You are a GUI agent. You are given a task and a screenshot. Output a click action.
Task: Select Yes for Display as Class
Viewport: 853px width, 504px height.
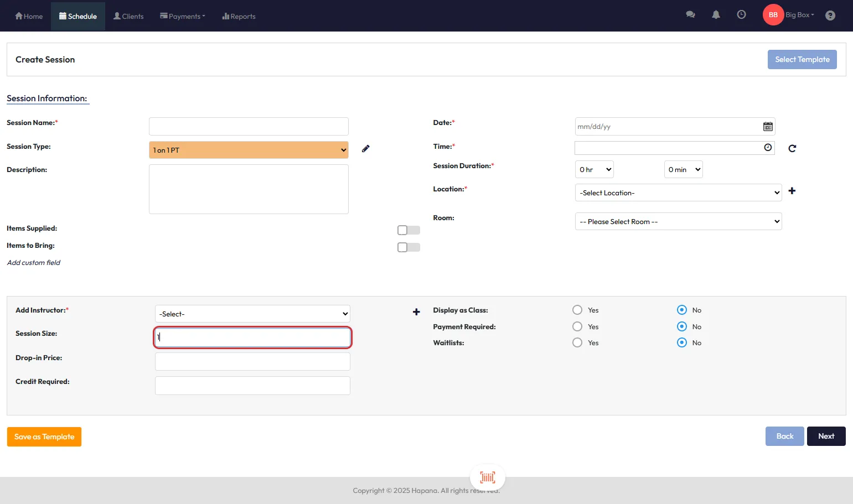pyautogui.click(x=577, y=310)
